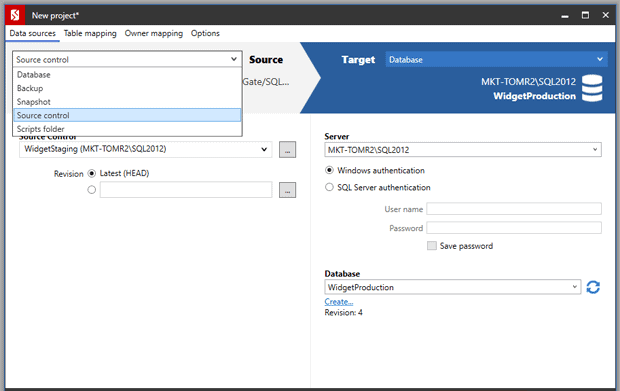Image resolution: width=620 pixels, height=391 pixels.
Task: Switch to the Table mapping tab
Action: pos(90,33)
